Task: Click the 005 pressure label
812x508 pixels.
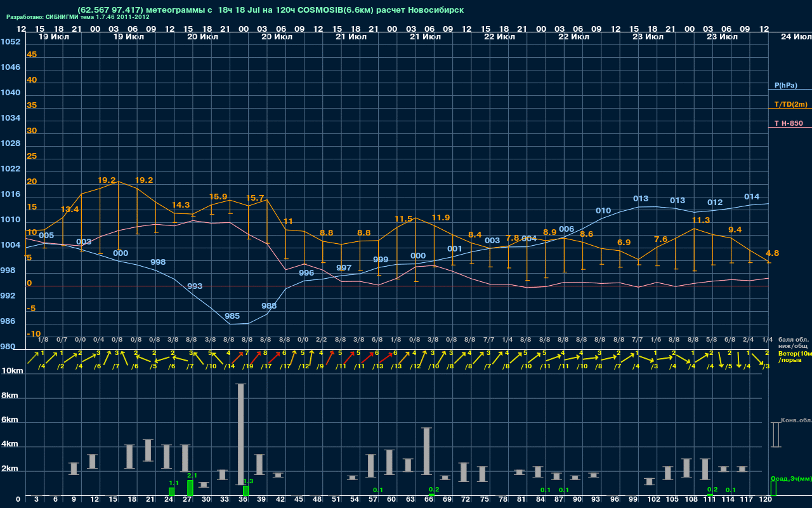Action: 46,236
